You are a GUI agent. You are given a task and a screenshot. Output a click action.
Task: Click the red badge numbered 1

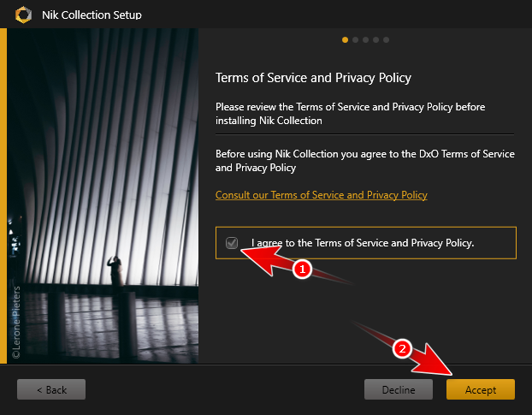point(300,269)
